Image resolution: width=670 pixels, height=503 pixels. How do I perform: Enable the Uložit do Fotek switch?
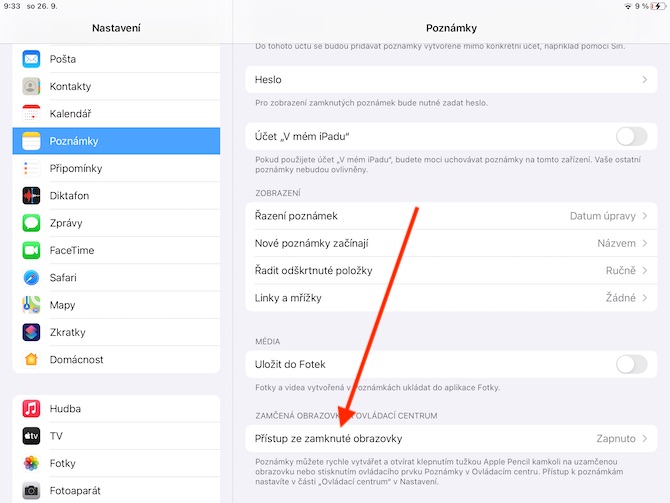click(x=631, y=365)
